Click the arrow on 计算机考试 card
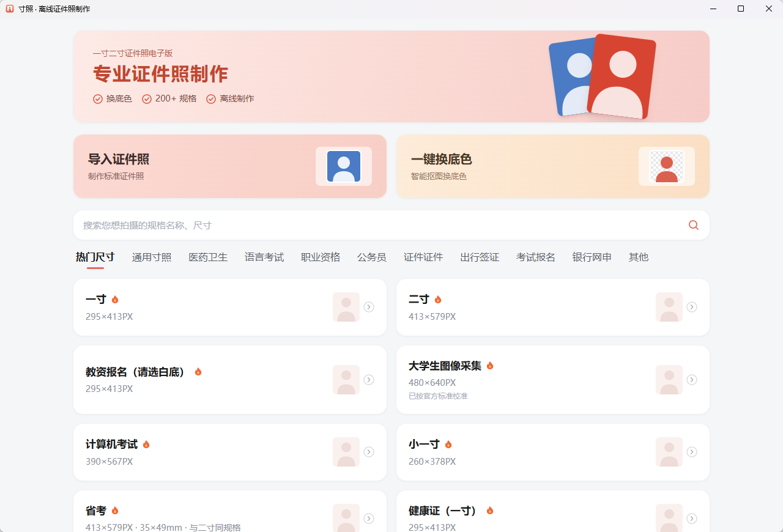This screenshot has width=783, height=532. click(x=369, y=452)
